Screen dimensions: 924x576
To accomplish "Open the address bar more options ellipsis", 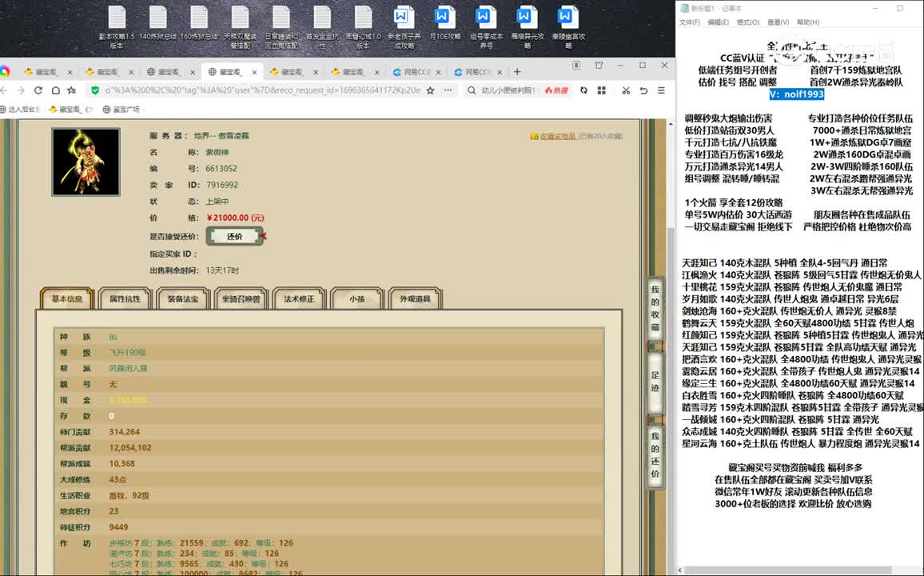I will click(x=448, y=90).
